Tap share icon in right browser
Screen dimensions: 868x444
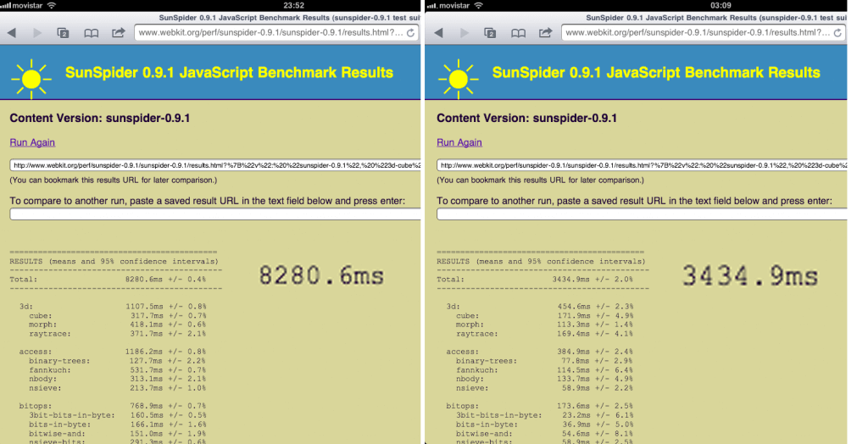[x=545, y=33]
